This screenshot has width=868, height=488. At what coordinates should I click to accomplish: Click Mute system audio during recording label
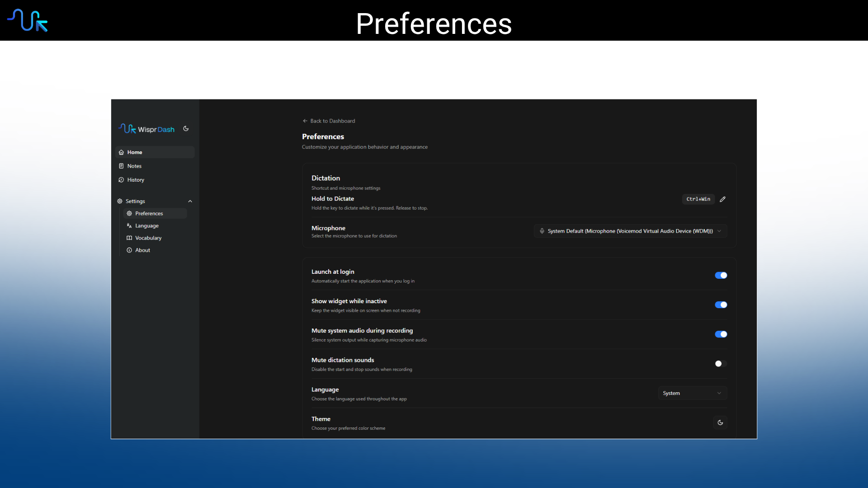tap(362, 330)
